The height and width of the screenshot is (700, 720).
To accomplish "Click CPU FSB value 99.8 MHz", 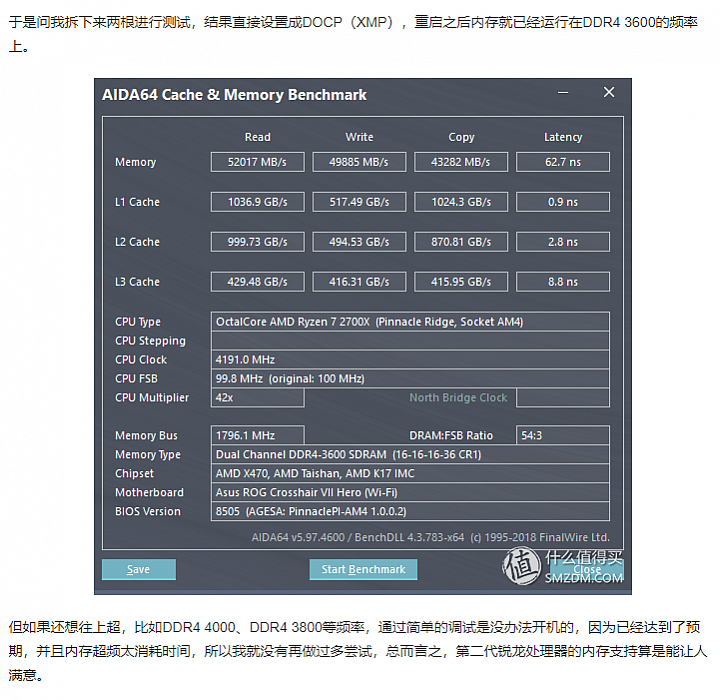I will click(411, 378).
